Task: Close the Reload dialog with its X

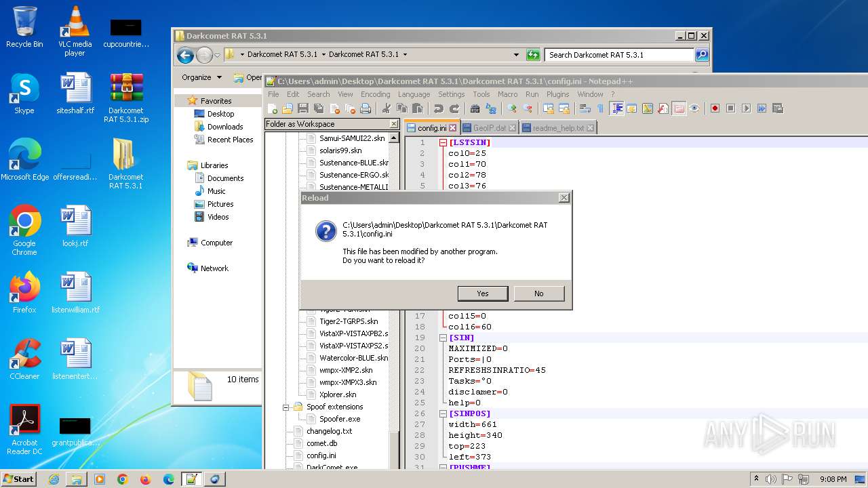Action: coord(564,198)
